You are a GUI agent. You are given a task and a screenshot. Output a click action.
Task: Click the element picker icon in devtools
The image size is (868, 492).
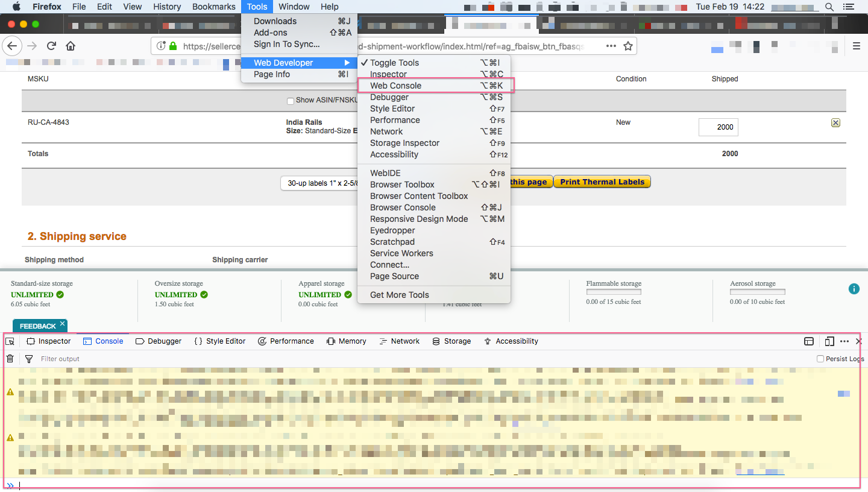point(10,341)
